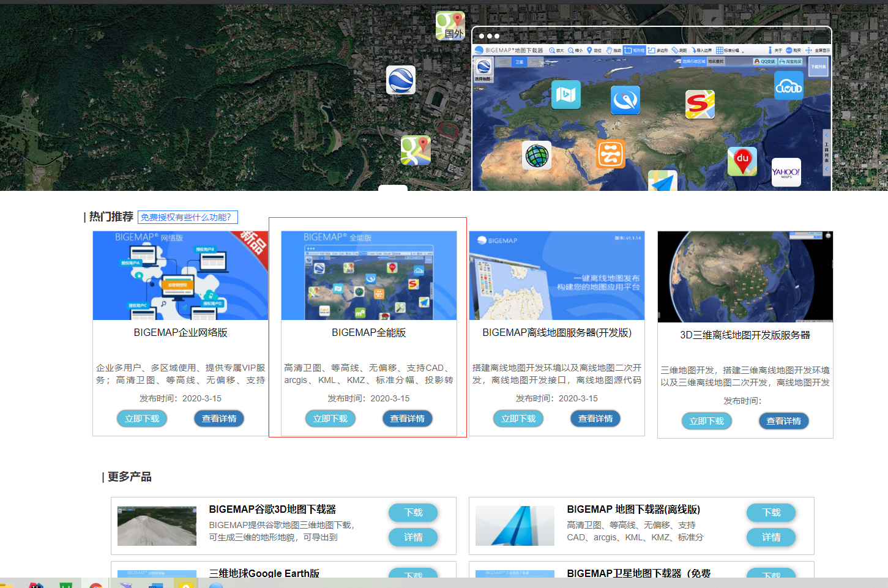Click 立即下载 for 离线地图服务器(开发版)

click(x=518, y=419)
